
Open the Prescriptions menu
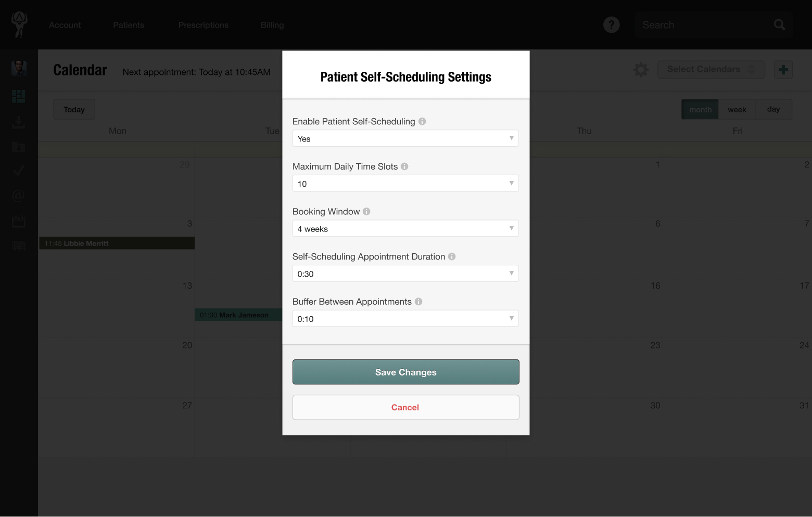point(203,24)
